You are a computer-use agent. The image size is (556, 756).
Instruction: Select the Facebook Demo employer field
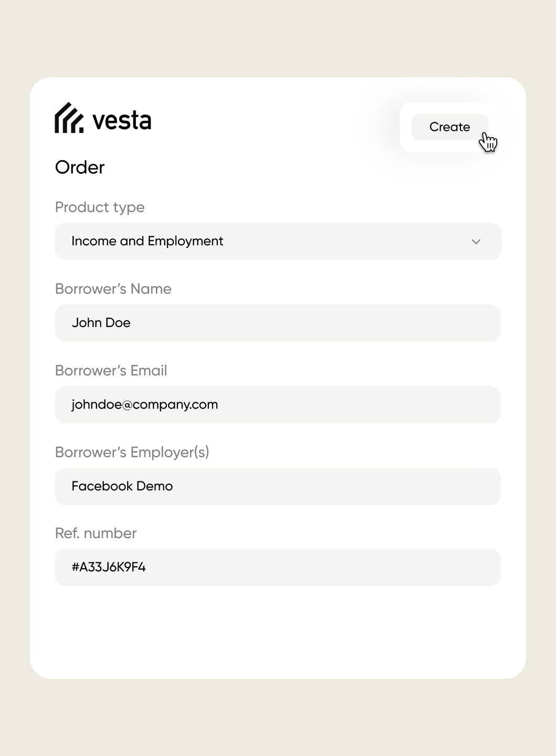(278, 486)
